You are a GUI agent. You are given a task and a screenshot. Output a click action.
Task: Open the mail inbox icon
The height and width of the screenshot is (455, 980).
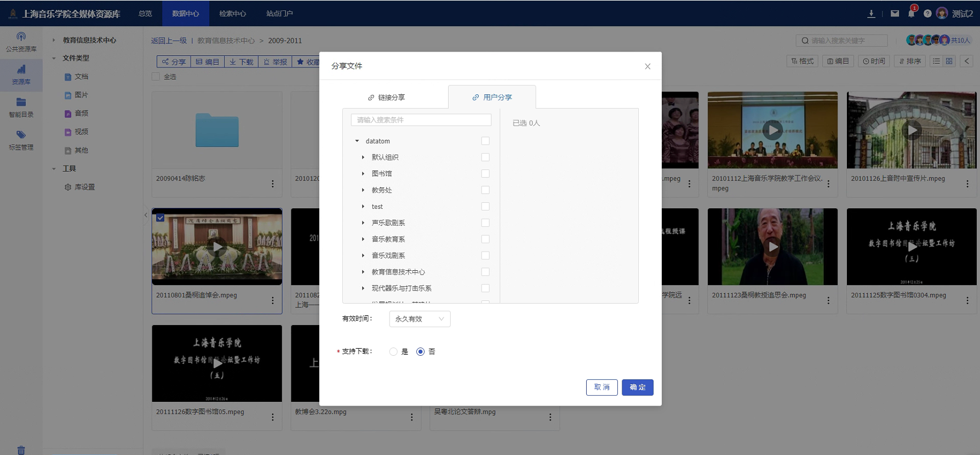[895, 14]
